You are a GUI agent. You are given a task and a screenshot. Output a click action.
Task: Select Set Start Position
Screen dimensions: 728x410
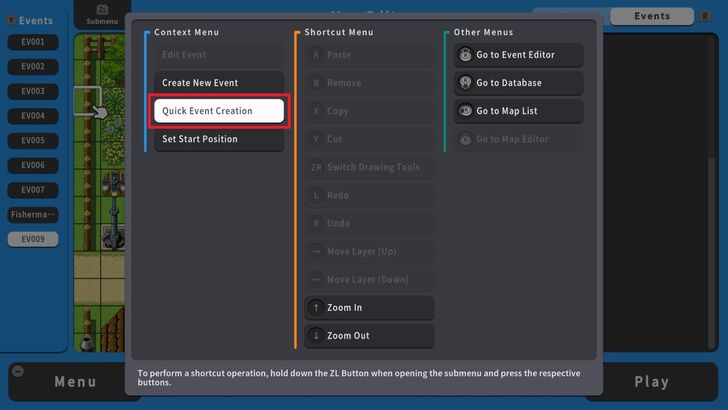coord(219,139)
